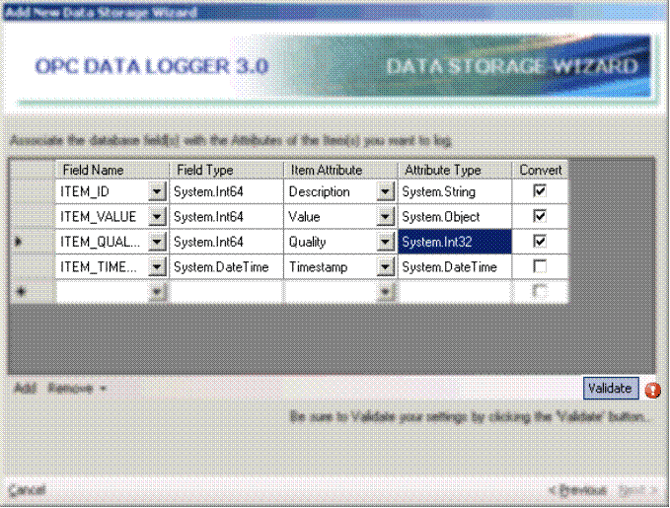The image size is (670, 508).
Task: Go back with the Previous button
Action: pyautogui.click(x=578, y=490)
